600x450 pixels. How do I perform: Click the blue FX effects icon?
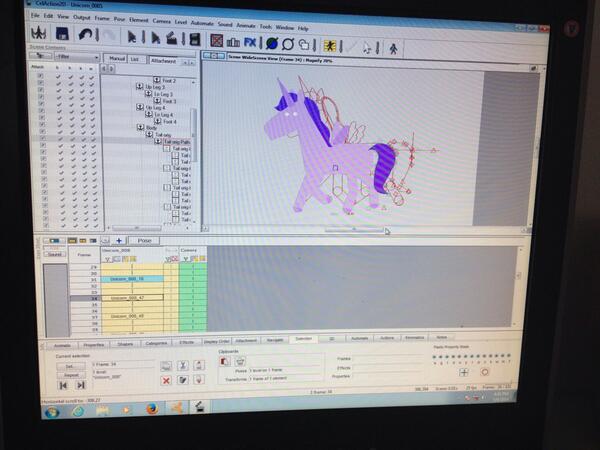250,42
